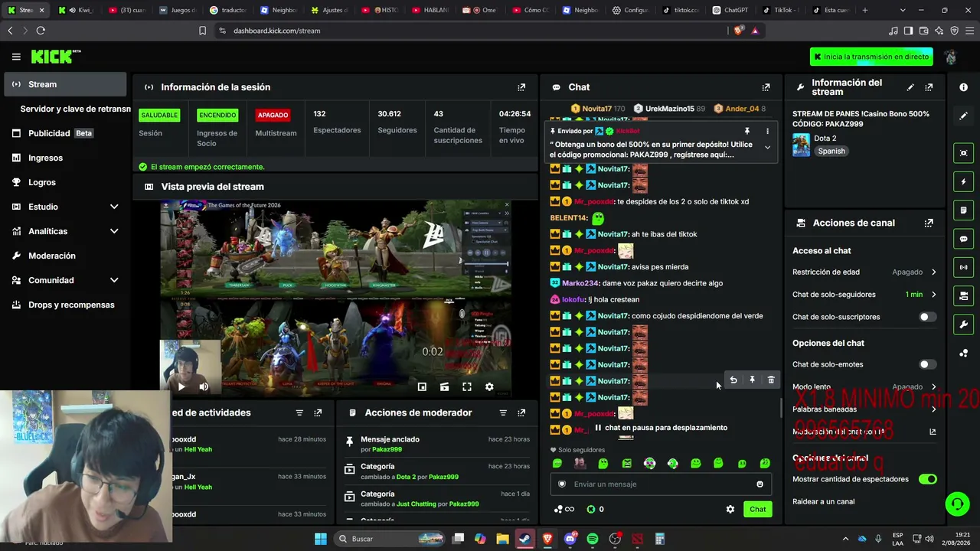Click the Spanish language tag
Viewport: 980px width, 551px height.
pos(831,152)
